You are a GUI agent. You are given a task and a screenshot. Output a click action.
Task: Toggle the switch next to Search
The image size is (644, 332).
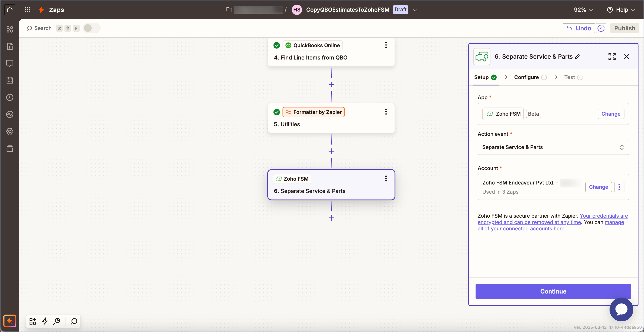[91, 28]
